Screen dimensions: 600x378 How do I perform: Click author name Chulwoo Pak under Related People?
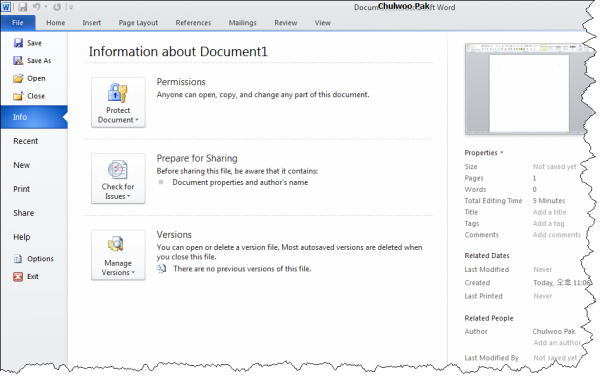(x=554, y=331)
